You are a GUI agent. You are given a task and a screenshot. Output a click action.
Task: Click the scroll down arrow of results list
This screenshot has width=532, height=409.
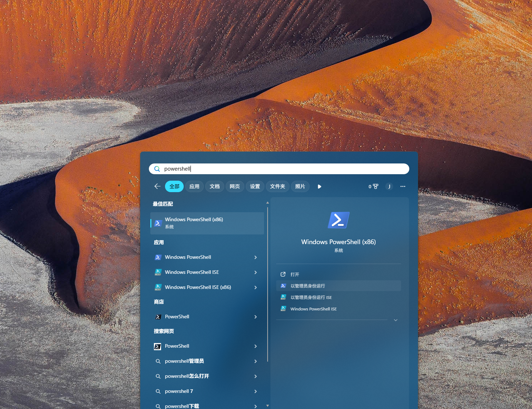(268, 406)
